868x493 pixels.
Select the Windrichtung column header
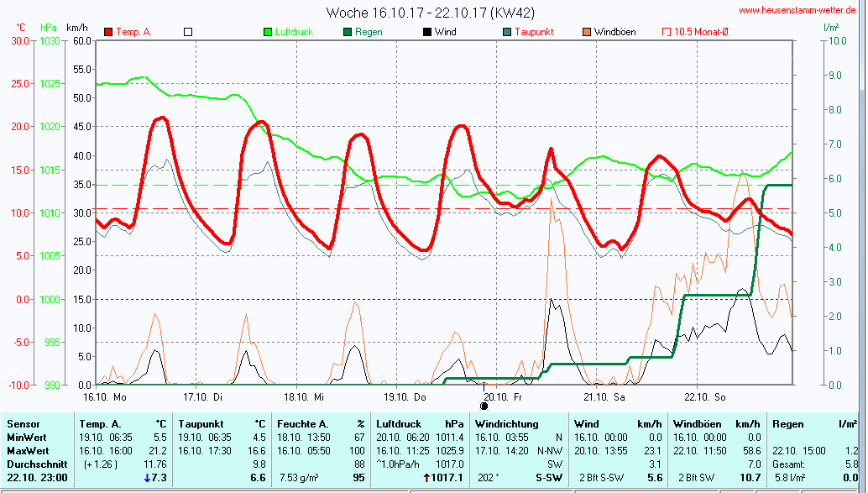508,424
